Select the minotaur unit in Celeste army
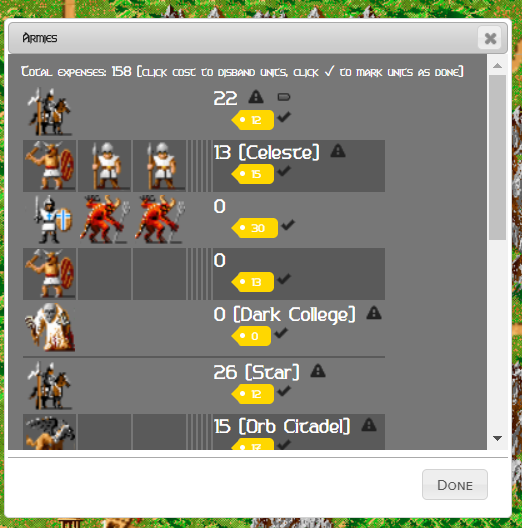Viewport: 522px width, 528px height. [x=50, y=166]
